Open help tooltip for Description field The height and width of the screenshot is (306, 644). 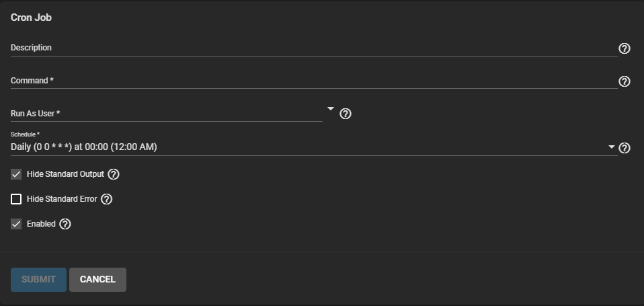624,48
